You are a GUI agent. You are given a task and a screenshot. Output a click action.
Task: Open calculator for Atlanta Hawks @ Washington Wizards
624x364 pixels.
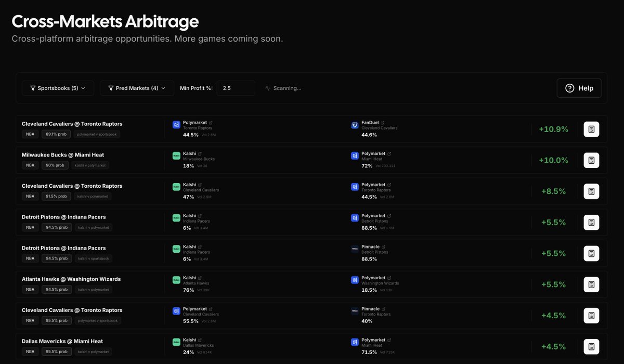[x=591, y=284]
